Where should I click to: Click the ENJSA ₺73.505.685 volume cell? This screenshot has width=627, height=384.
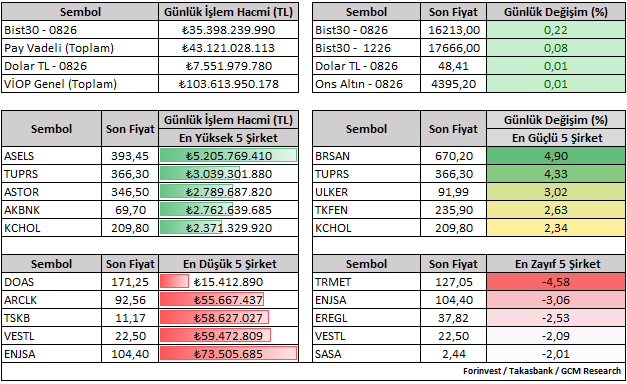click(228, 354)
